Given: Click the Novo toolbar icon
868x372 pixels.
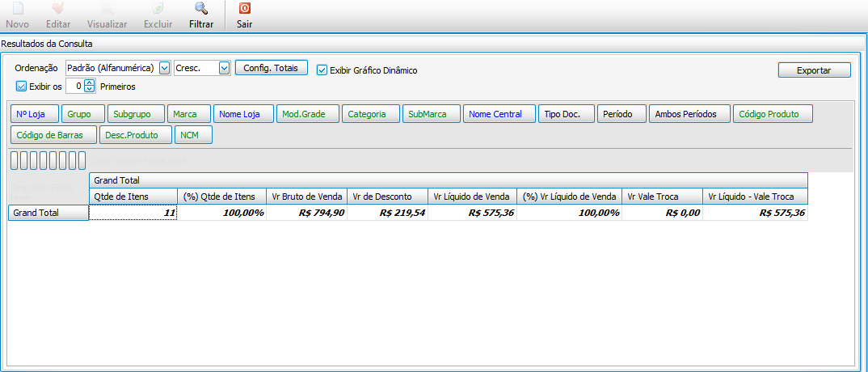Looking at the screenshot, I should pyautogui.click(x=17, y=9).
